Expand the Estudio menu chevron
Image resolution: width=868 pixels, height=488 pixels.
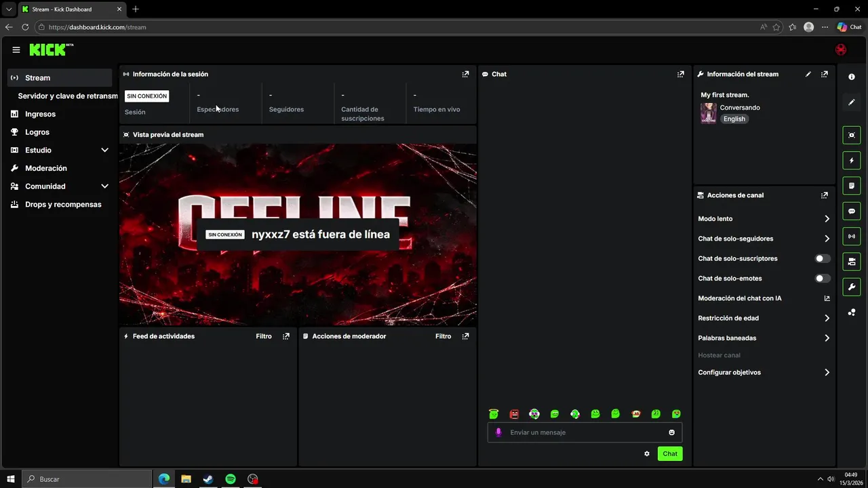tap(104, 150)
